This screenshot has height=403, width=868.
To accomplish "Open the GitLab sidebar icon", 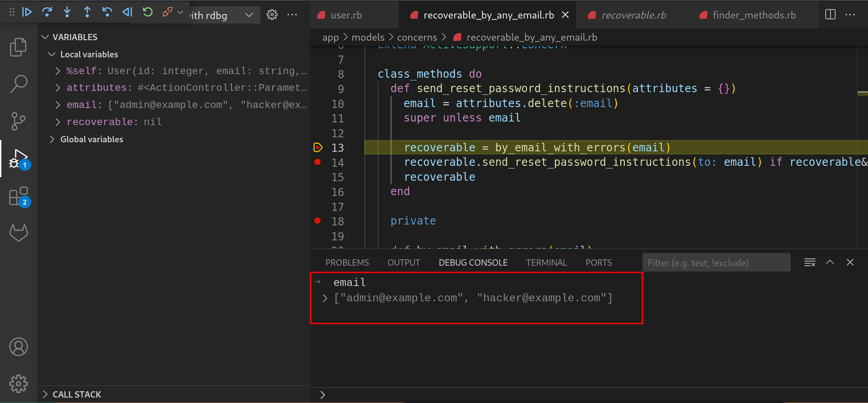I will (19, 233).
